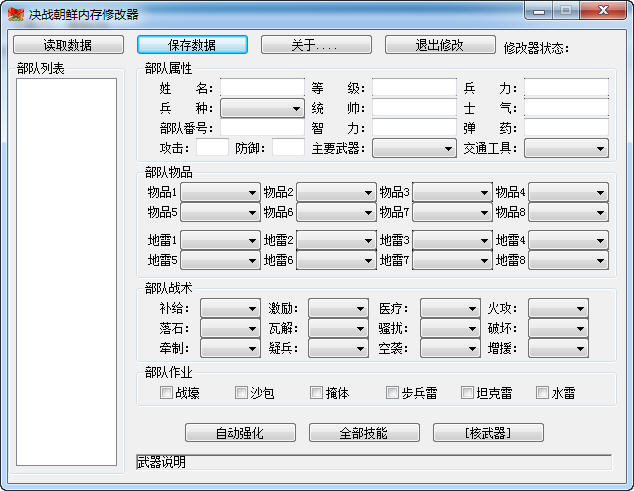Close the 决战朝鲜内存修改器 window
Viewport: 634px width, 491px height.
[x=603, y=10]
